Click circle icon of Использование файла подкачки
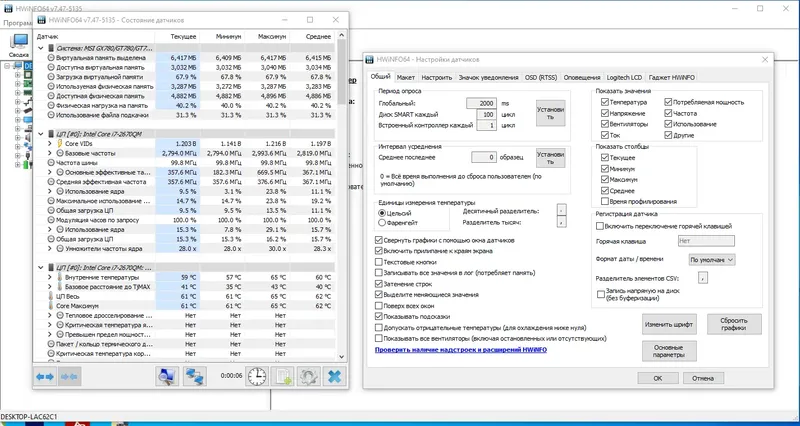The height and width of the screenshot is (426, 800). tap(51, 115)
